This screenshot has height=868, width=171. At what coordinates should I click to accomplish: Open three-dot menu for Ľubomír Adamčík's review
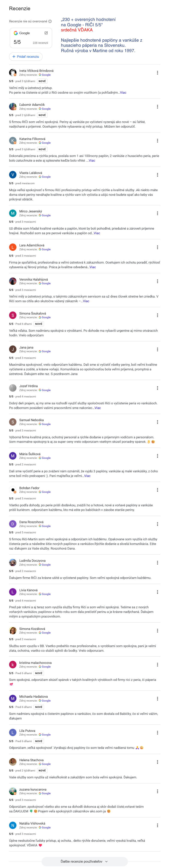(x=157, y=107)
